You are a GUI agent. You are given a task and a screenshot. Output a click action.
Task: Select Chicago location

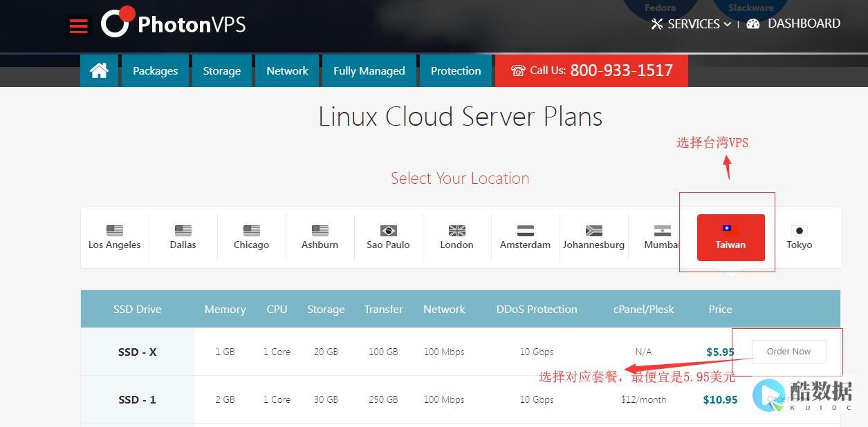252,238
